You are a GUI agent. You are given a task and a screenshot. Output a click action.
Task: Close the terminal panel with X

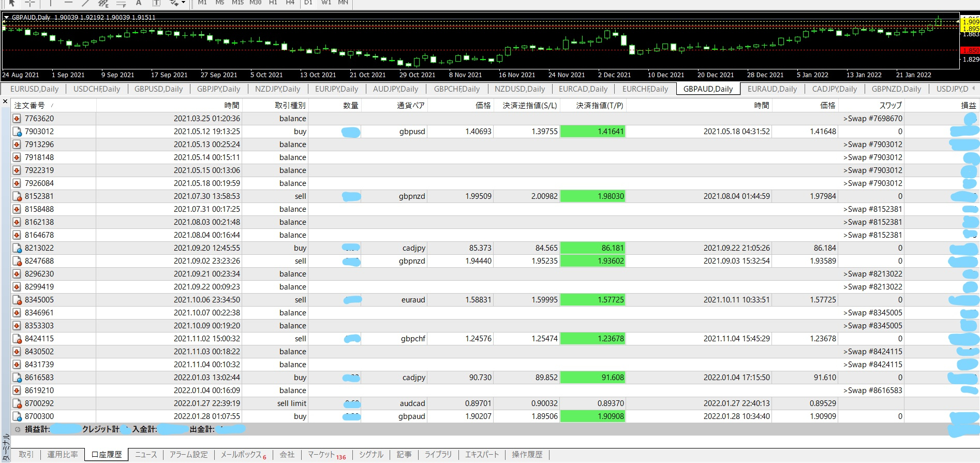click(5, 102)
